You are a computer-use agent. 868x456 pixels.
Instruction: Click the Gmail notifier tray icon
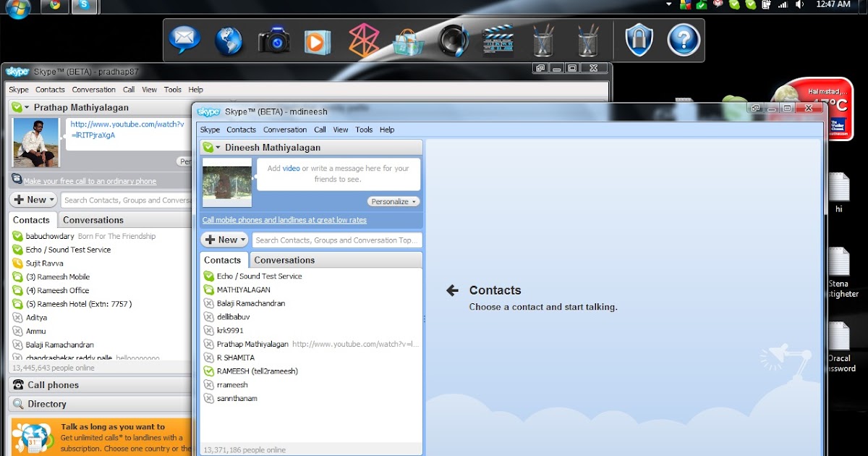coord(718,4)
